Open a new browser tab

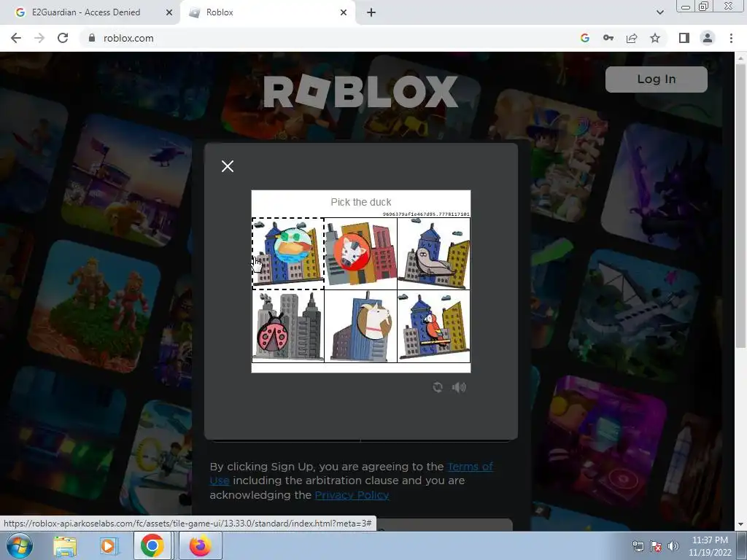click(x=371, y=12)
